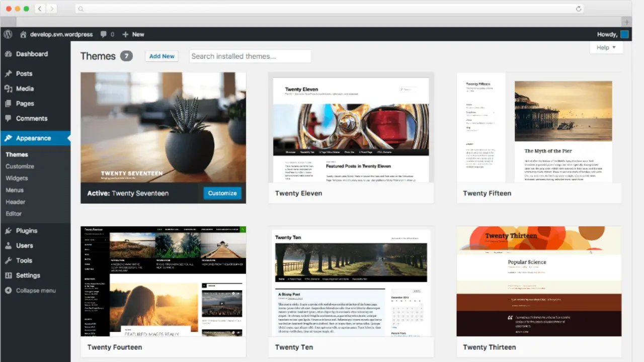Click the Twenty Eleven theme name

coord(299,193)
